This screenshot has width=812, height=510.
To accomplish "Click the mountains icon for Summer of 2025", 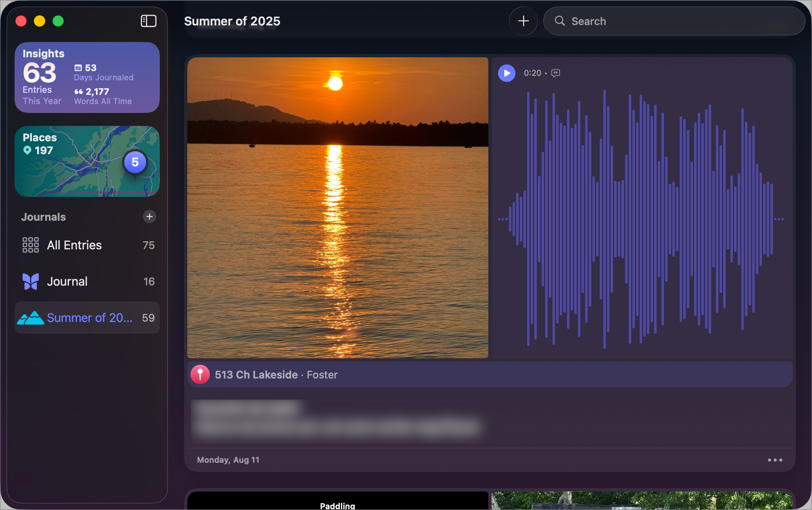I will [30, 318].
